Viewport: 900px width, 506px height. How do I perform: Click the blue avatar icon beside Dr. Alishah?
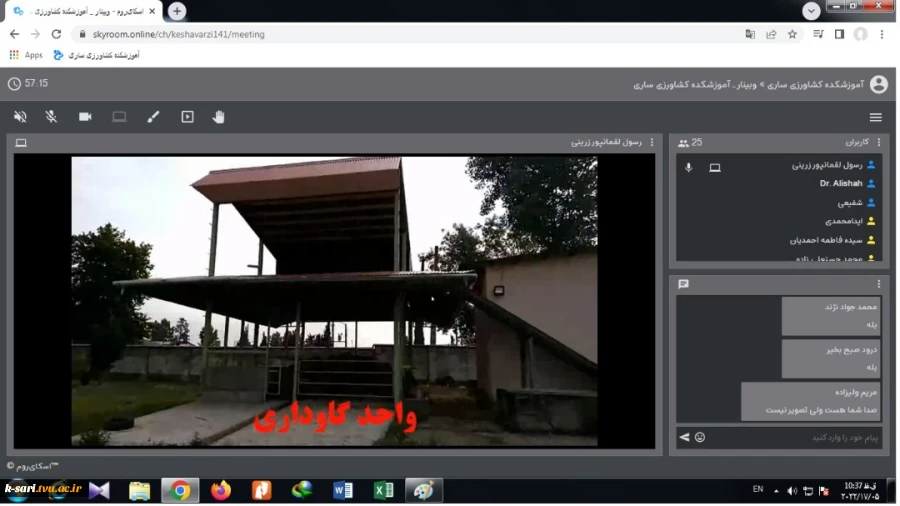point(871,184)
